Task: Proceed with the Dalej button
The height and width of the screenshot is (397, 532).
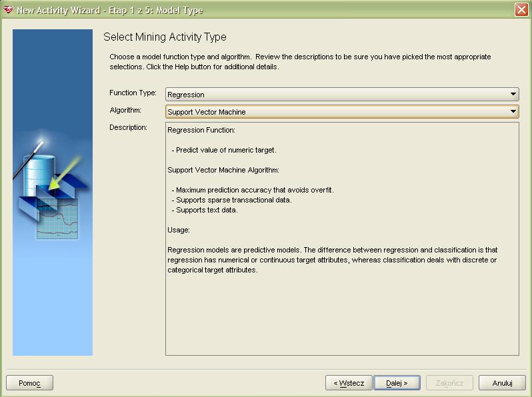Action: tap(397, 383)
